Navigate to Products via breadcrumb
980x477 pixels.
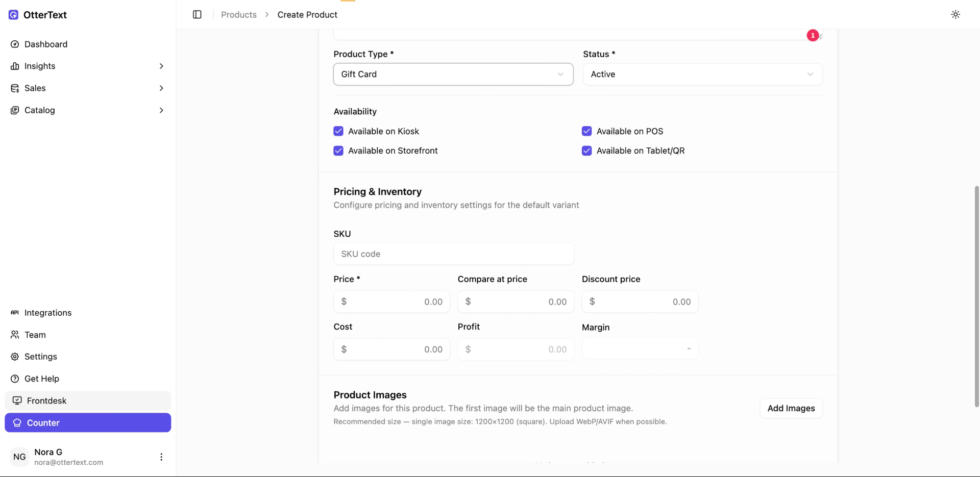(x=238, y=15)
